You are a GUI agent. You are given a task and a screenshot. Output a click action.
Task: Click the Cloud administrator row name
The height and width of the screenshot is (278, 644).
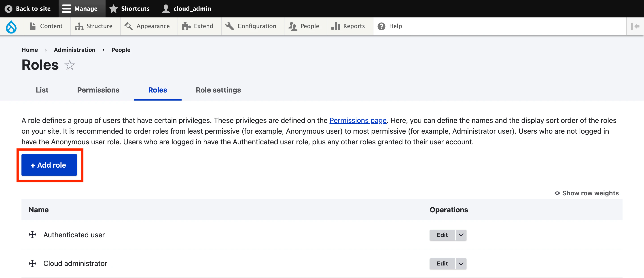[75, 263]
